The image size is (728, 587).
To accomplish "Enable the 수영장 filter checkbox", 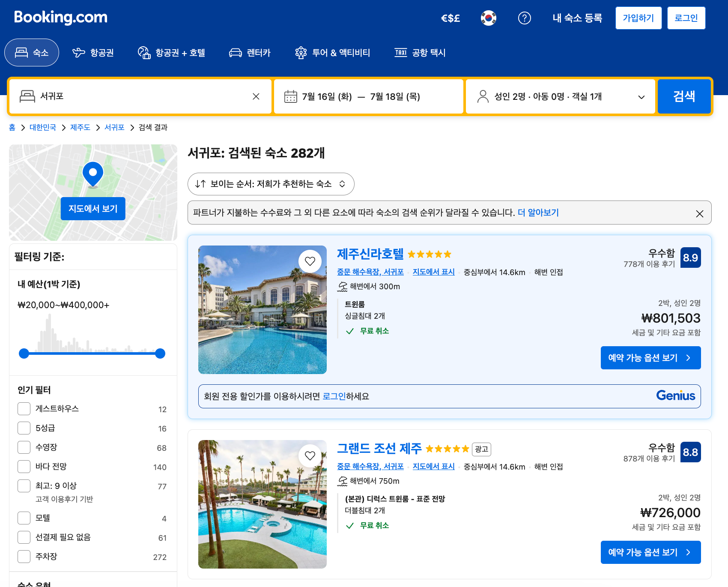I will (24, 447).
